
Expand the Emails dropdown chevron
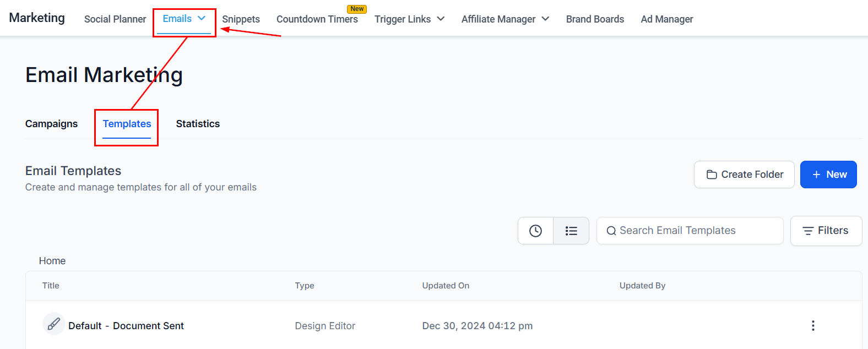point(202,18)
